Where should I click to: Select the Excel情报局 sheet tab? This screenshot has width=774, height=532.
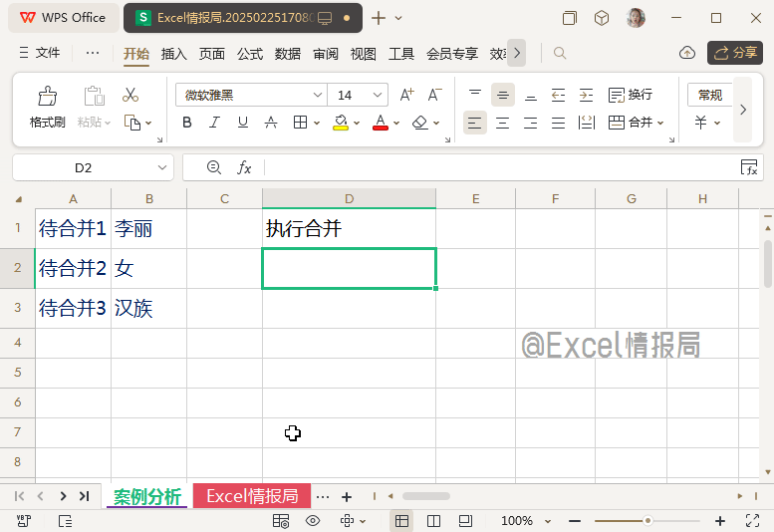252,496
